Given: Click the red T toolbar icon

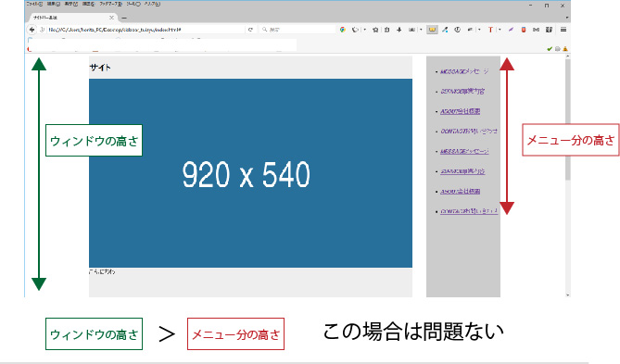Looking at the screenshot, I should click(490, 30).
